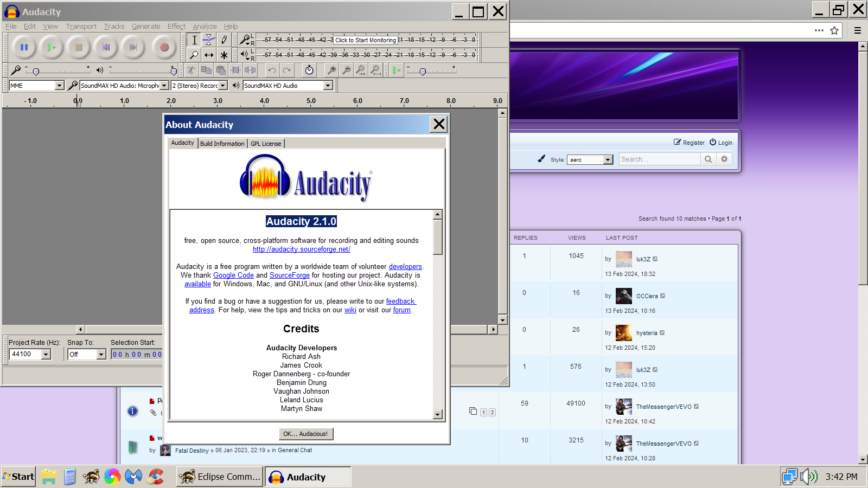The height and width of the screenshot is (488, 868).
Task: Open the File menu
Action: (11, 26)
